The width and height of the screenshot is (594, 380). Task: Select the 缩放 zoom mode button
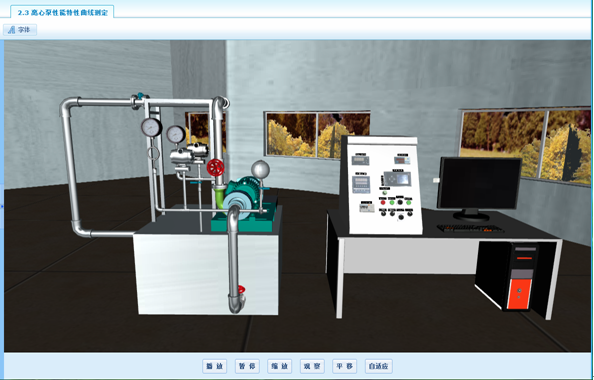[x=280, y=366]
